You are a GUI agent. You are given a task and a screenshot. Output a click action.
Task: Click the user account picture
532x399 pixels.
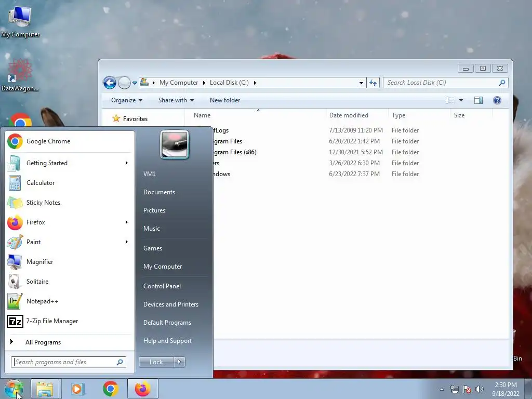tap(175, 144)
